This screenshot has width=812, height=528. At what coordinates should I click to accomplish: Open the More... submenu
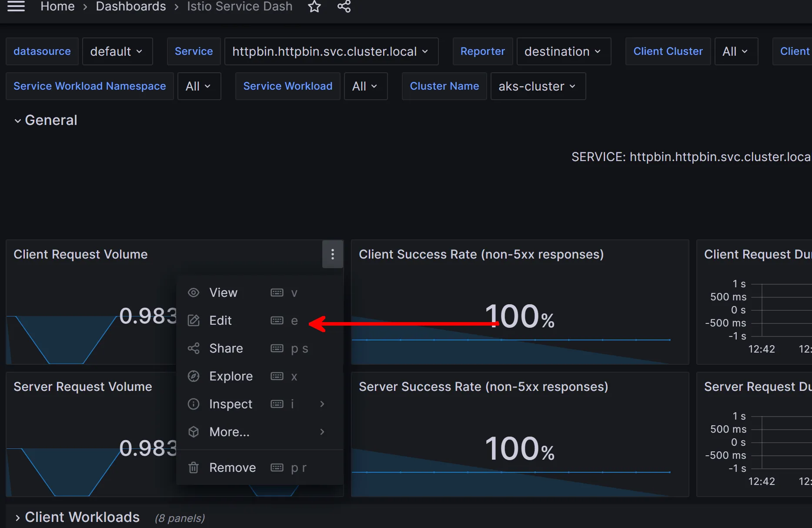(x=229, y=432)
